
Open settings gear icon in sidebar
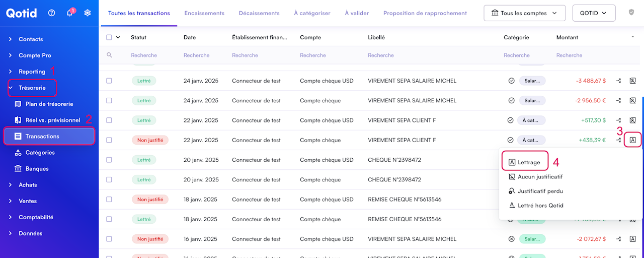88,13
